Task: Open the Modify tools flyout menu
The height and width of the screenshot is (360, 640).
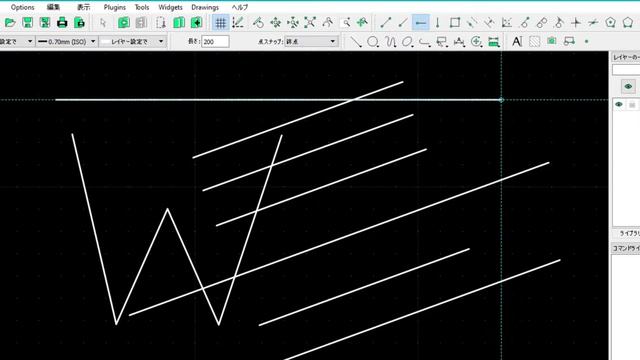Action: 476,42
